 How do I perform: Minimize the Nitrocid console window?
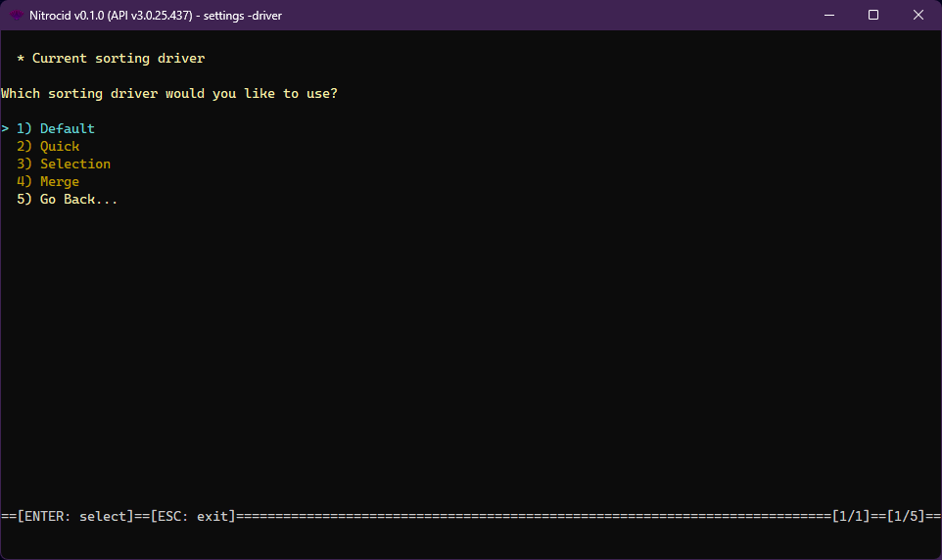pos(828,15)
